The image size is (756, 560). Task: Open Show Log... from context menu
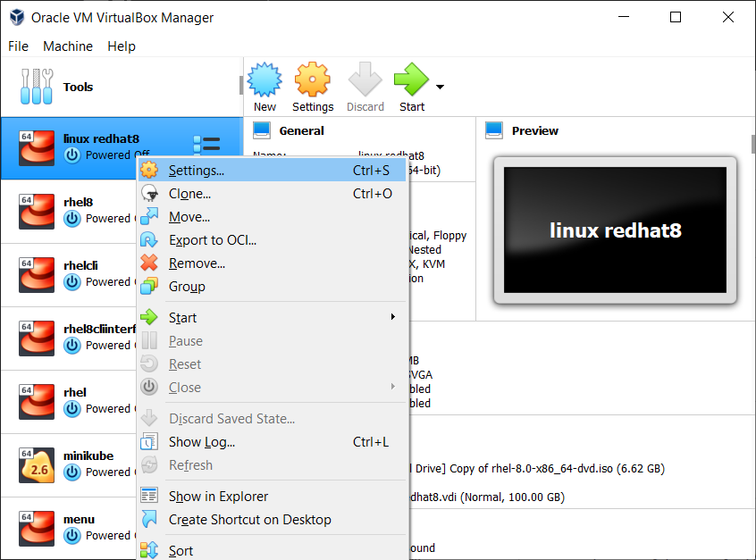pos(272,441)
